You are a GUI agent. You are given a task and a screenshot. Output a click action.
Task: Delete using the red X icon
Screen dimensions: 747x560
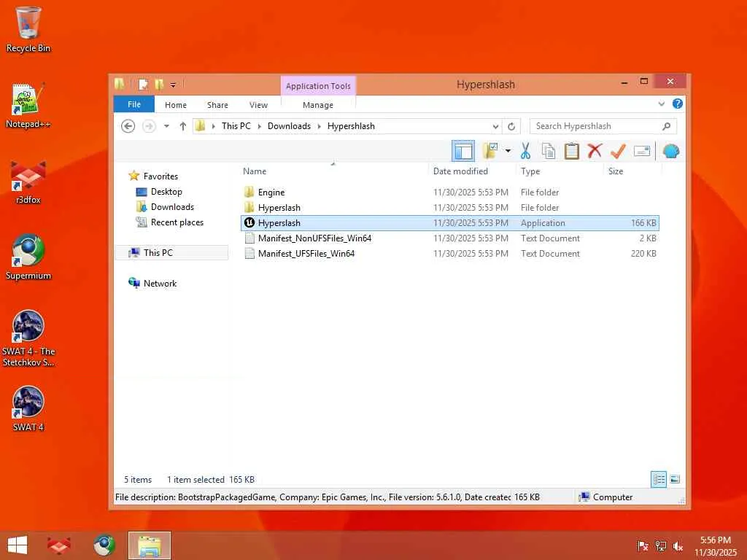tap(595, 151)
